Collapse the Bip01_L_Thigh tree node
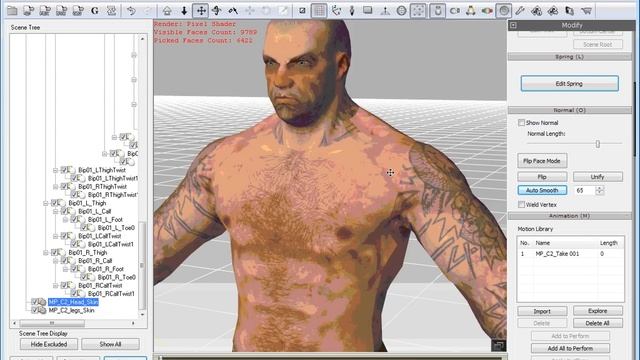 (x=46, y=203)
